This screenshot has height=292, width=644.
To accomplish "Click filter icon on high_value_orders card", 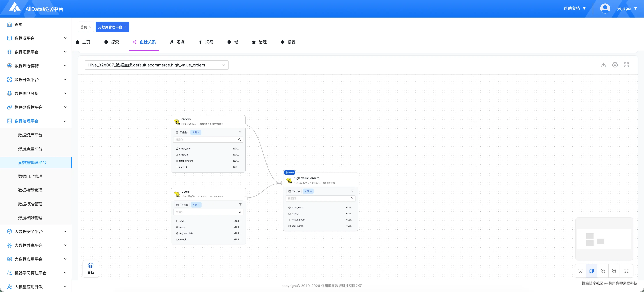I will tap(352, 191).
